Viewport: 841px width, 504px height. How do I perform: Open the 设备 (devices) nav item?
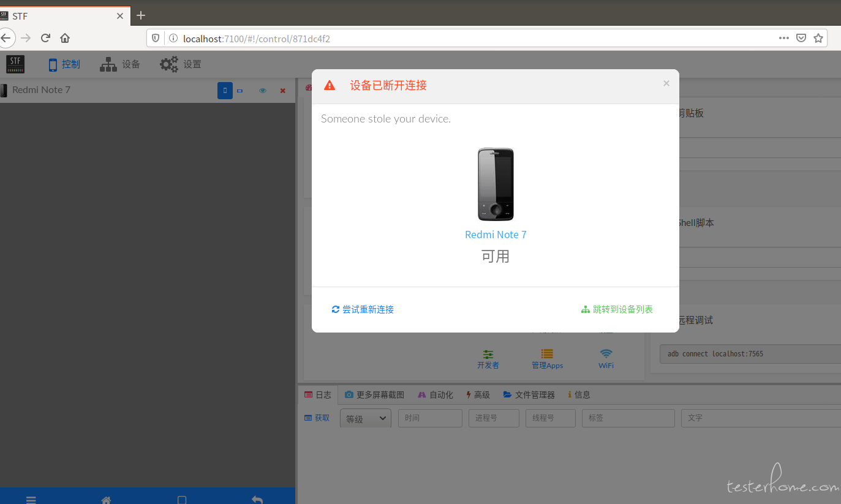click(120, 64)
